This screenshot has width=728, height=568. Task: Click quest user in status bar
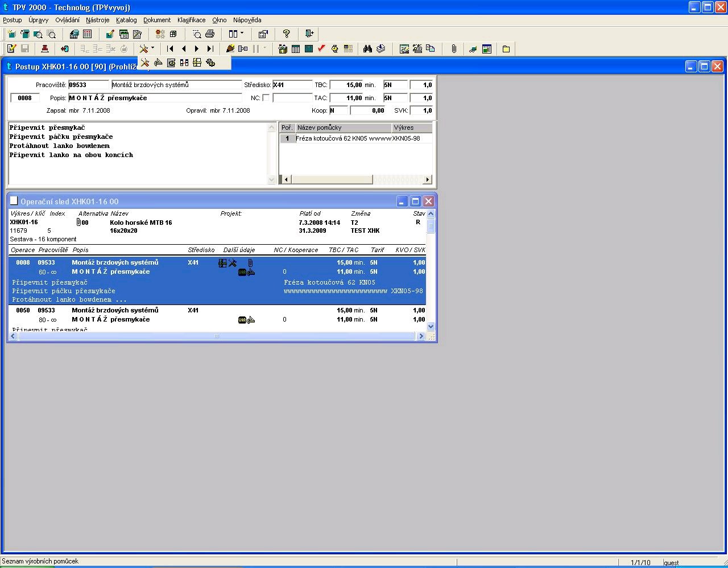pos(671,563)
